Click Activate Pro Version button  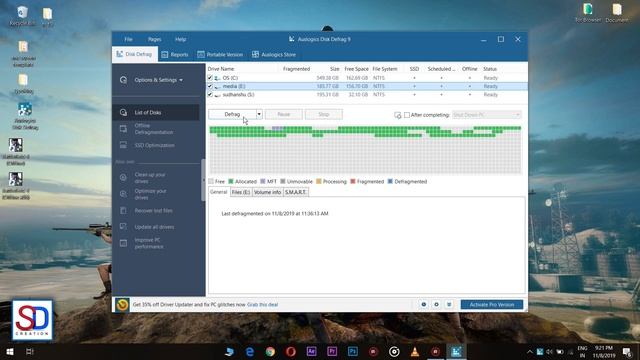tap(492, 304)
